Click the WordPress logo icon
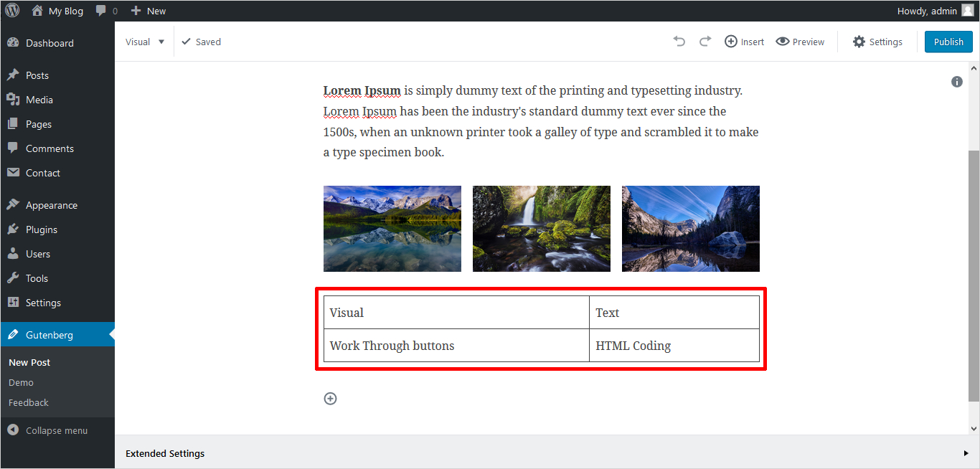980x469 pixels. click(12, 11)
